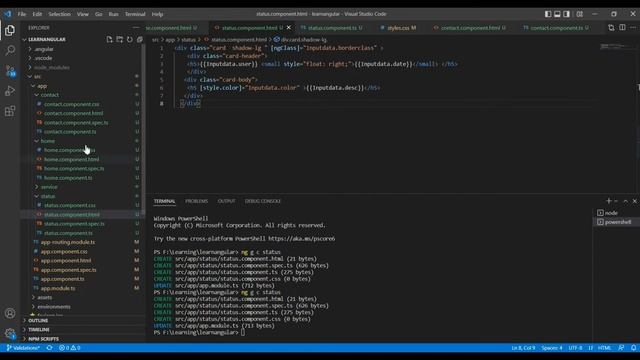Screen dimensions: 640x360
Task: Collapse all folders in Explorer
Action: coord(140,40)
